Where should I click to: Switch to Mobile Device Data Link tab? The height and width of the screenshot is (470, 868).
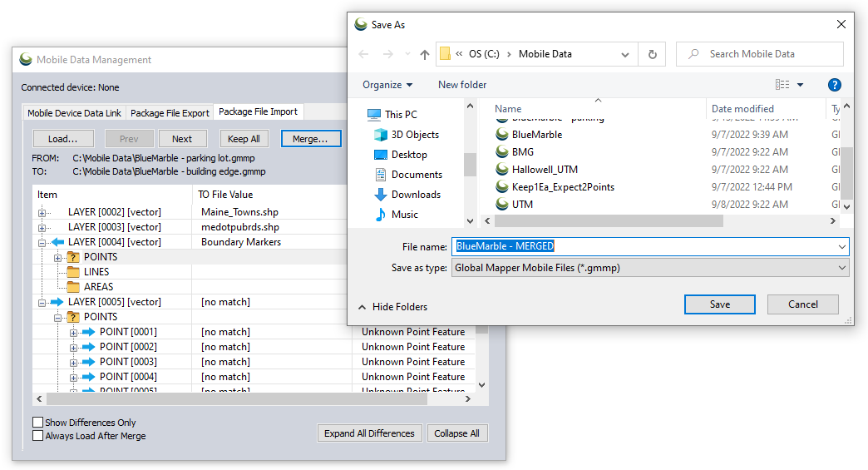point(74,113)
